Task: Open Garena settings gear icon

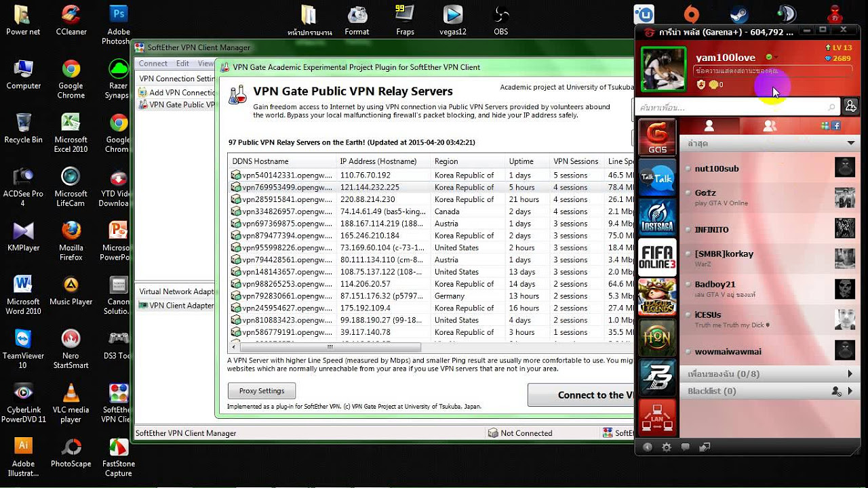Action: 667,447
